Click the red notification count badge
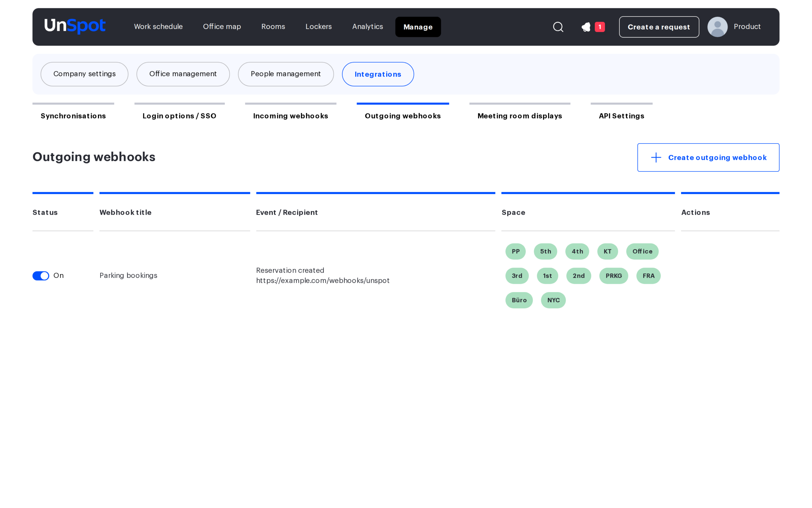Screen dimensions: 812x508 click(599, 27)
